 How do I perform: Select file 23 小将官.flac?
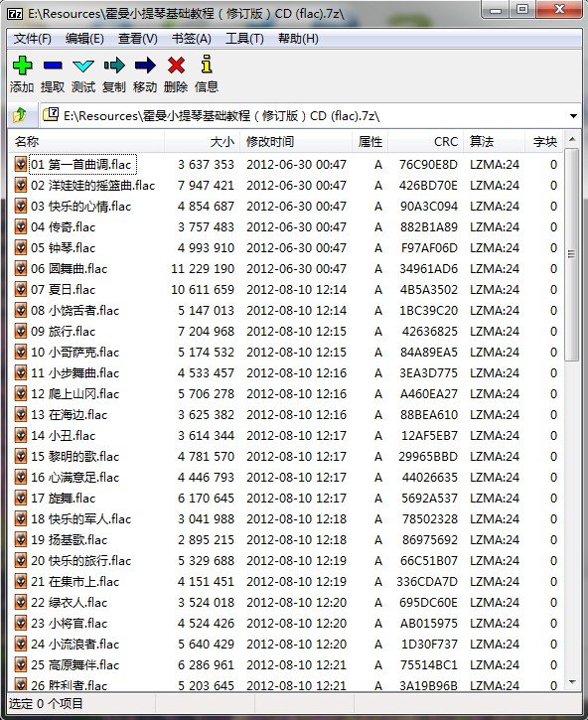coord(69,623)
